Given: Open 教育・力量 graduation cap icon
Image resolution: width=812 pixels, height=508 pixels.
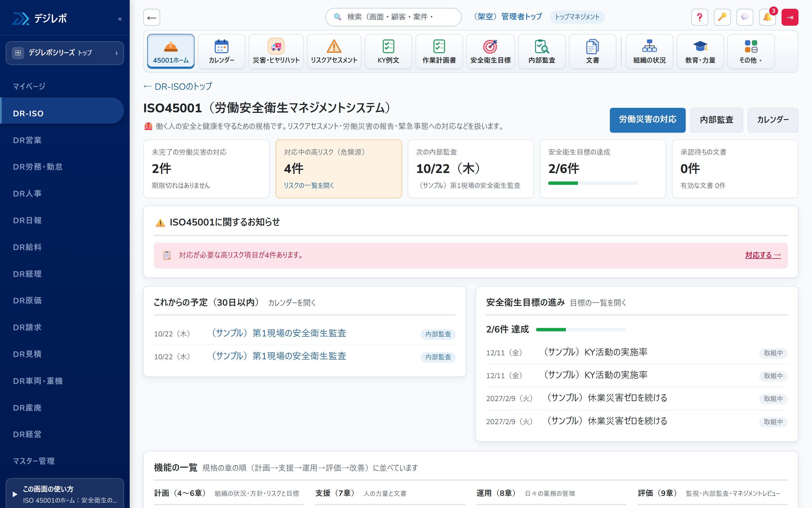Looking at the screenshot, I should coord(700,51).
